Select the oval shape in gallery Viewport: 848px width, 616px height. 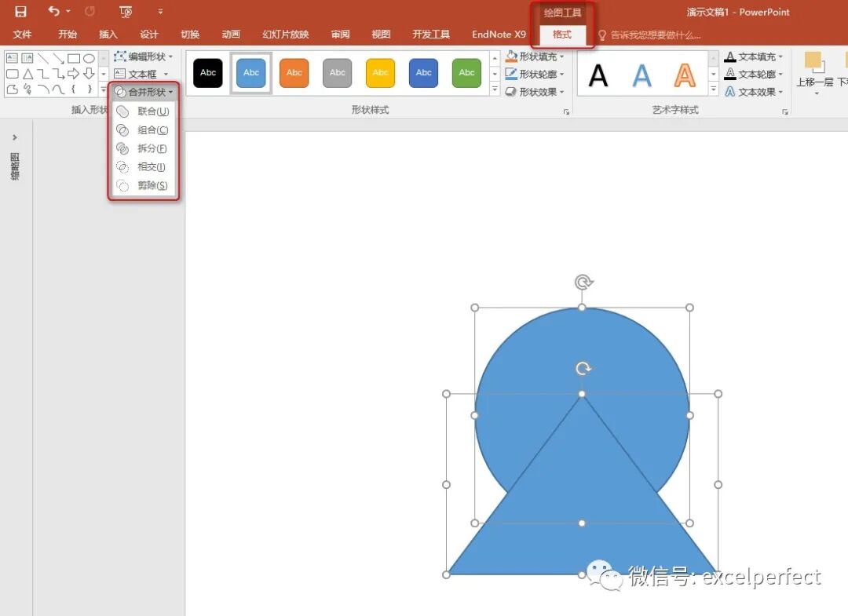click(90, 58)
